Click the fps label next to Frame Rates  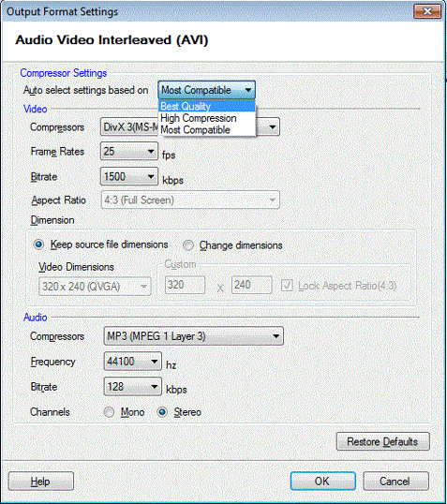point(169,155)
